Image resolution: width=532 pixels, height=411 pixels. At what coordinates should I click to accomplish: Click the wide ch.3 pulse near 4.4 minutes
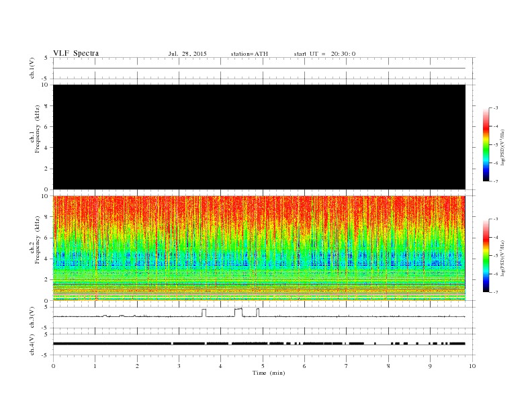[239, 312]
